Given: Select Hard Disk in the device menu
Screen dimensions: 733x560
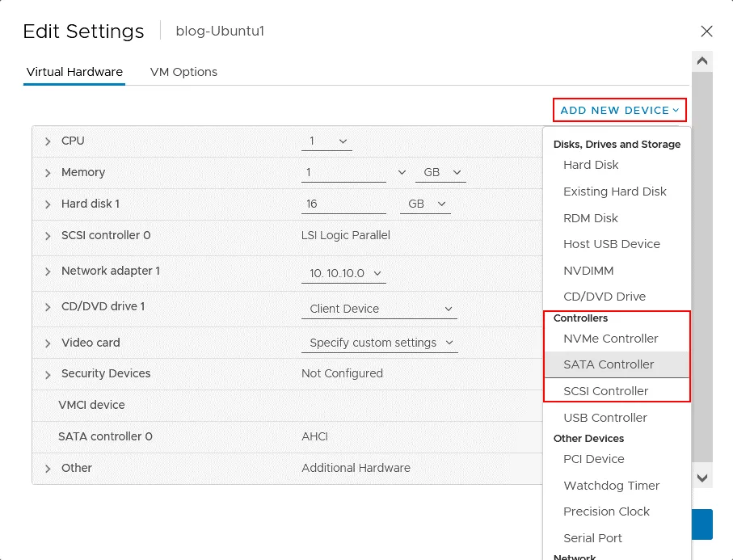Looking at the screenshot, I should click(591, 165).
